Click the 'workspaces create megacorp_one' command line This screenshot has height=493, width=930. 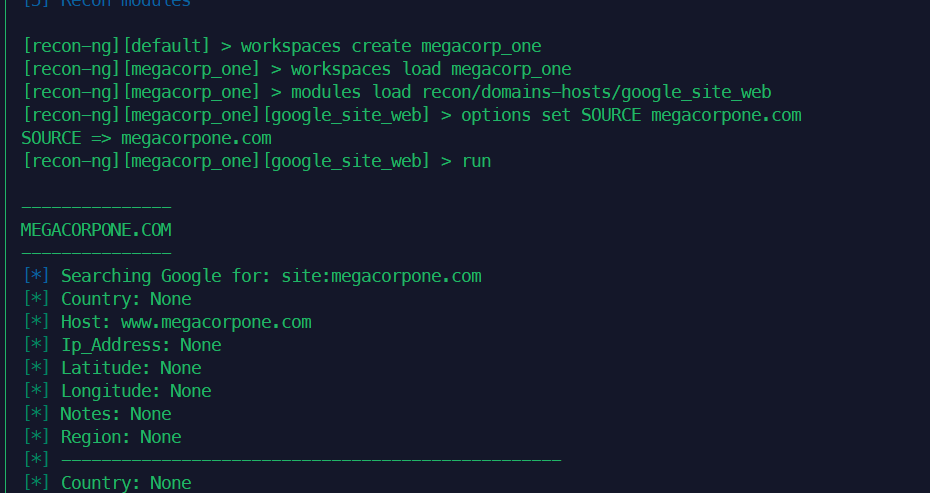[391, 46]
